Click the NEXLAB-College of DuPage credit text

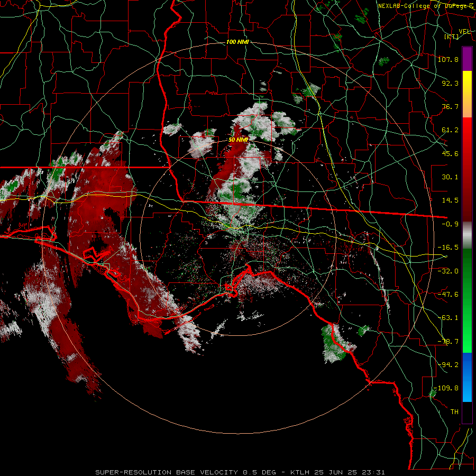[426, 6]
